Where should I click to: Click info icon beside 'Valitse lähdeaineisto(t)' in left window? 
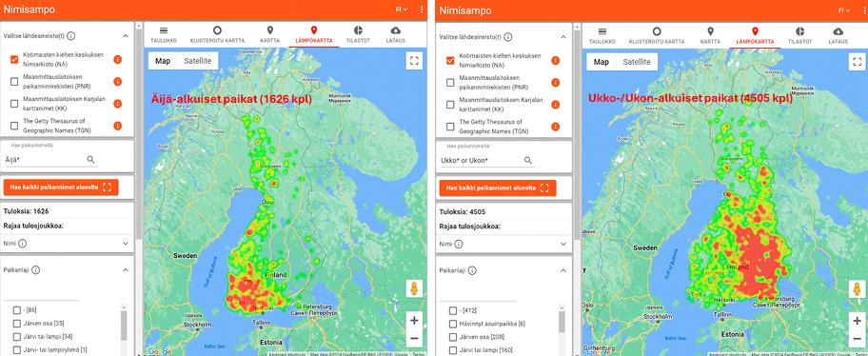tap(71, 36)
